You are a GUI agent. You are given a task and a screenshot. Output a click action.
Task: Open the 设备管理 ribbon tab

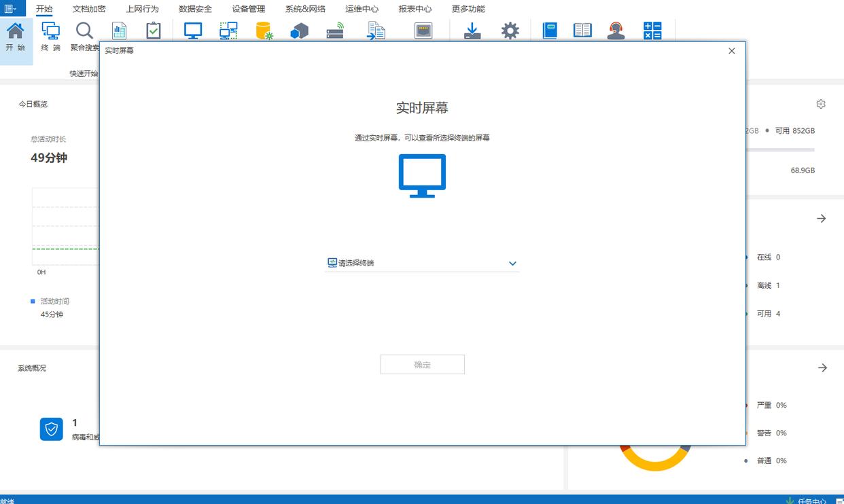[x=249, y=9]
